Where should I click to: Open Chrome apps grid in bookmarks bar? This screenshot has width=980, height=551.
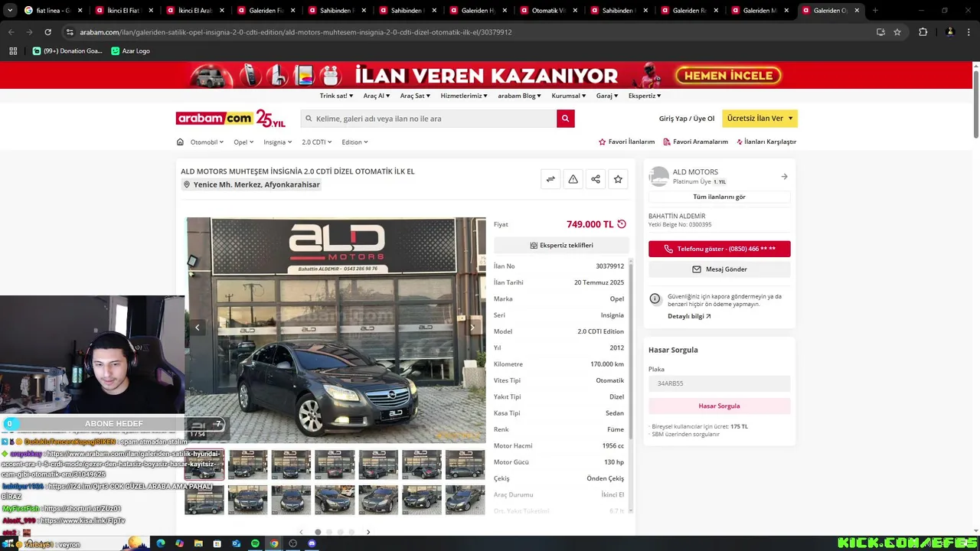pos(13,51)
